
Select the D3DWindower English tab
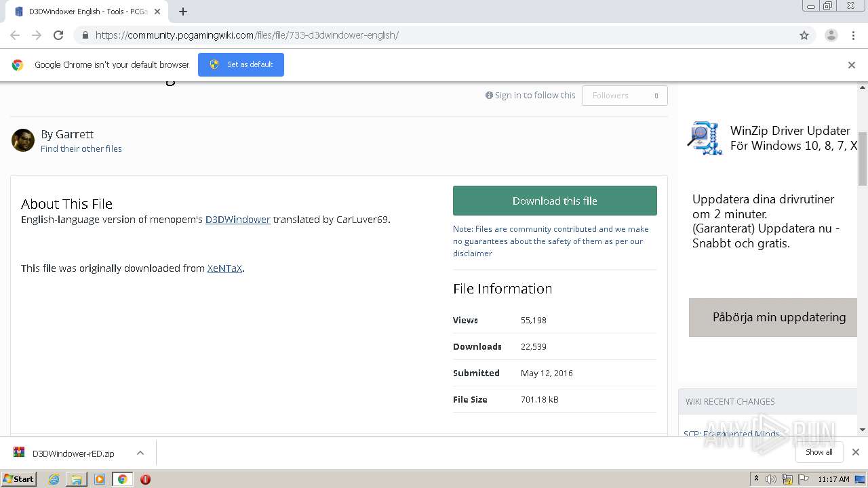(x=86, y=12)
